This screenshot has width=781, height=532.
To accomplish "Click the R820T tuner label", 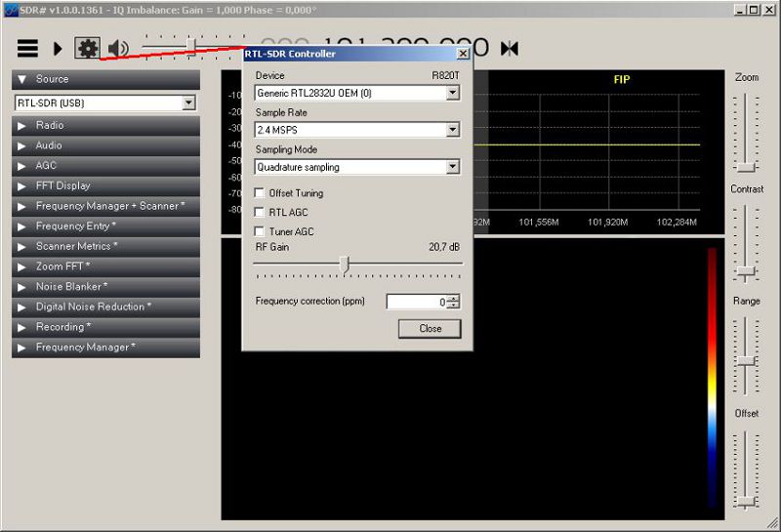I will [x=445, y=76].
